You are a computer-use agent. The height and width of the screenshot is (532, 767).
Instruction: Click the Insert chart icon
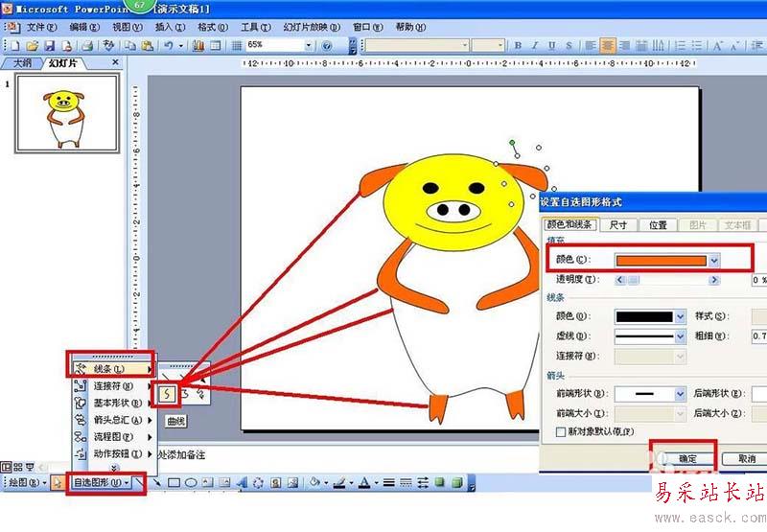198,46
